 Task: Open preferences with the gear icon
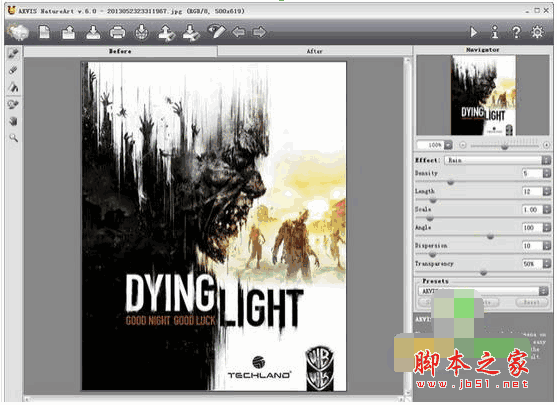537,32
